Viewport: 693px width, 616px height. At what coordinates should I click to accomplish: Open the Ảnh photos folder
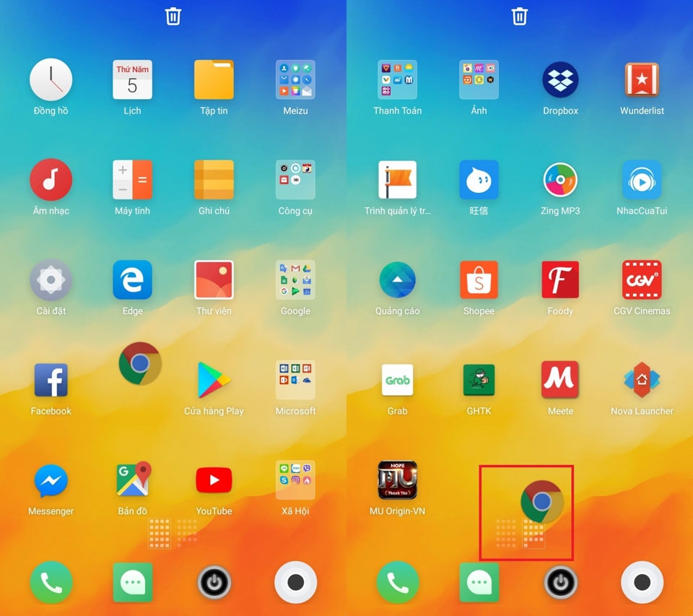(479, 79)
